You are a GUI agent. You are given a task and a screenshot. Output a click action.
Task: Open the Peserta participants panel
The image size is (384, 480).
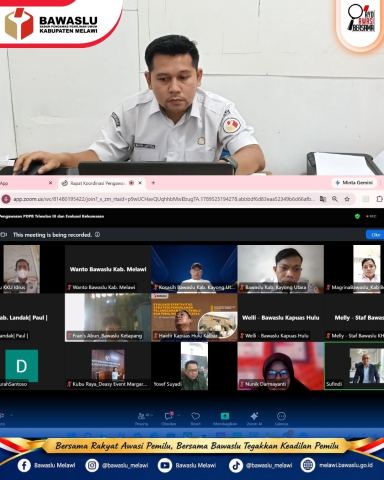coord(141,418)
